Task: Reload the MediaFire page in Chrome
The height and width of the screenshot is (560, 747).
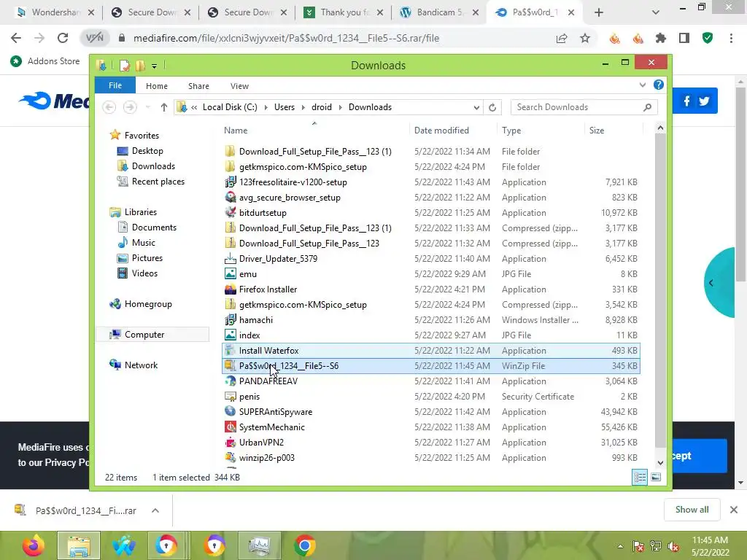Action: [x=63, y=38]
